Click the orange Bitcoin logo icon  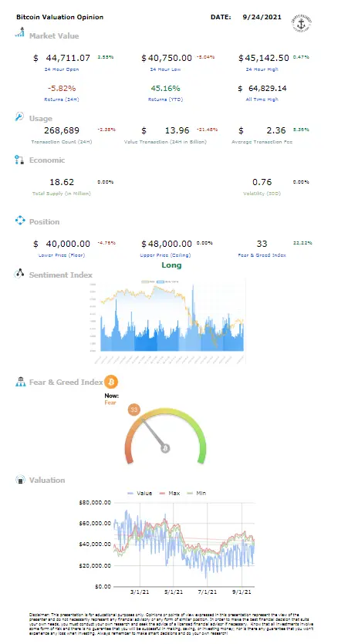(x=111, y=382)
